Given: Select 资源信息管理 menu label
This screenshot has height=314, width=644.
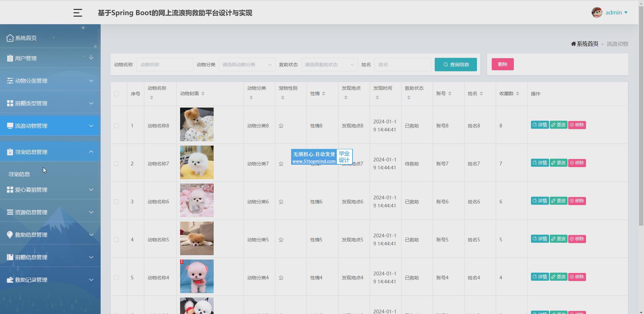Looking at the screenshot, I should click(x=31, y=212).
